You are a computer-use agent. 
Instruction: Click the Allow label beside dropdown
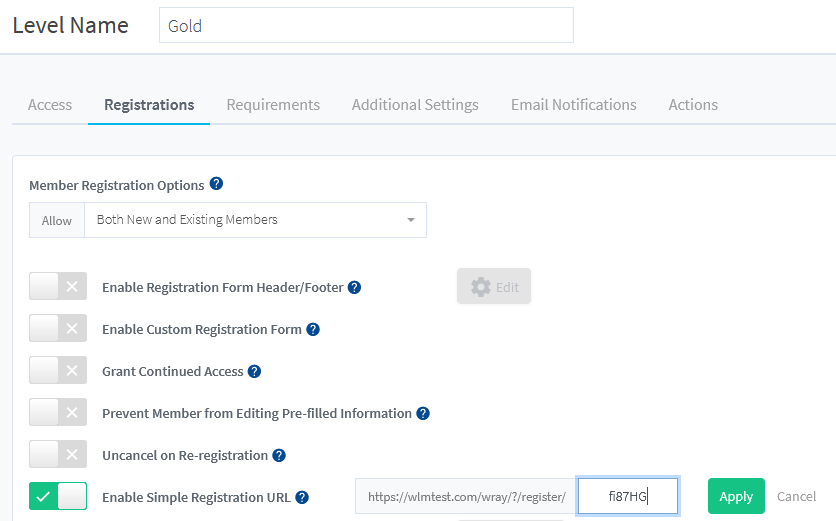[x=57, y=220]
